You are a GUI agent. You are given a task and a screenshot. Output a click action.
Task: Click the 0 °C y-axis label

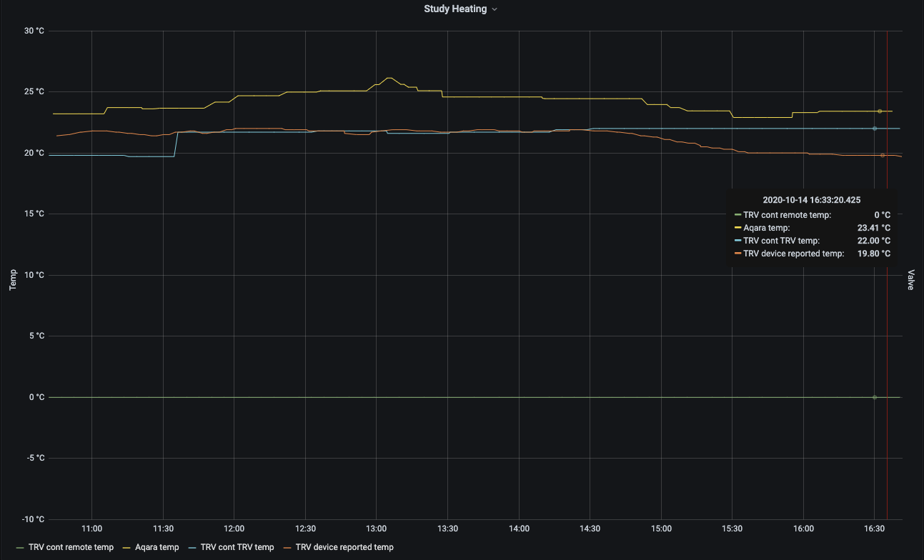point(36,397)
